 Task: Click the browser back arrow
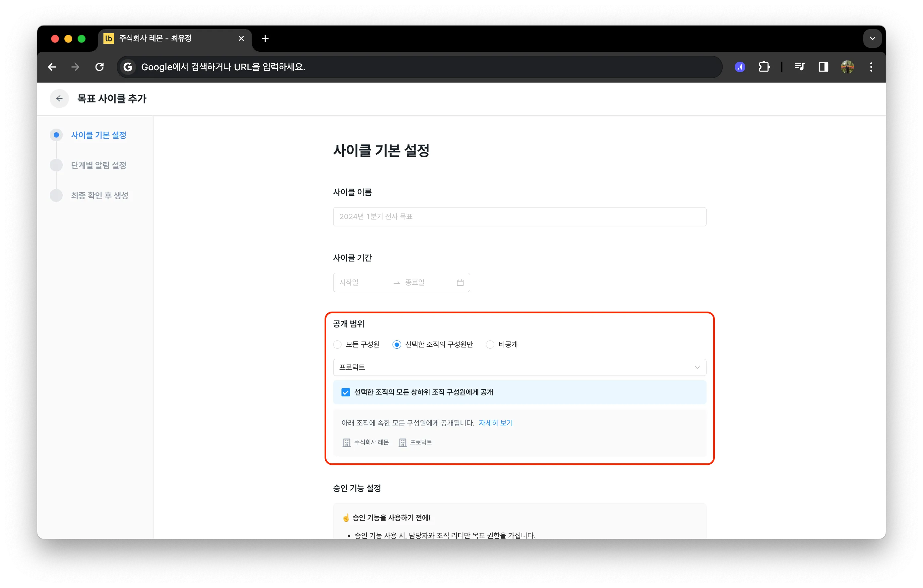52,67
